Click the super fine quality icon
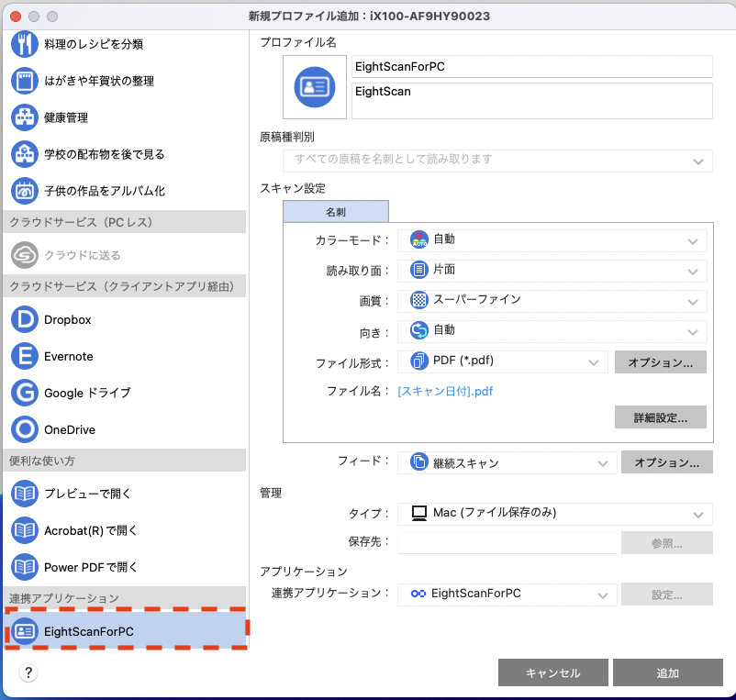This screenshot has height=700, width=736. 419,300
